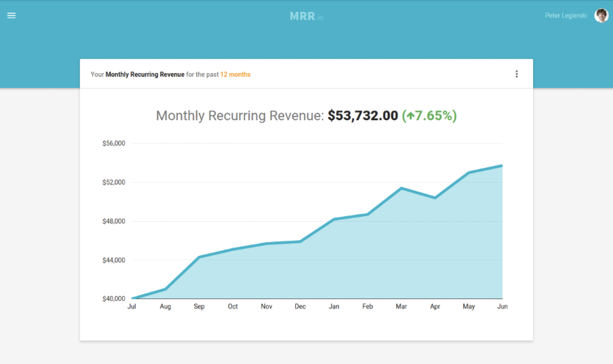The width and height of the screenshot is (613, 364).
Task: Click the MRR.io logo
Action: click(x=306, y=16)
